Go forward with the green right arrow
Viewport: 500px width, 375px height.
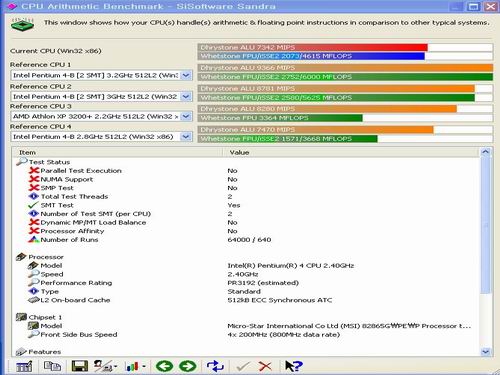pos(188,366)
